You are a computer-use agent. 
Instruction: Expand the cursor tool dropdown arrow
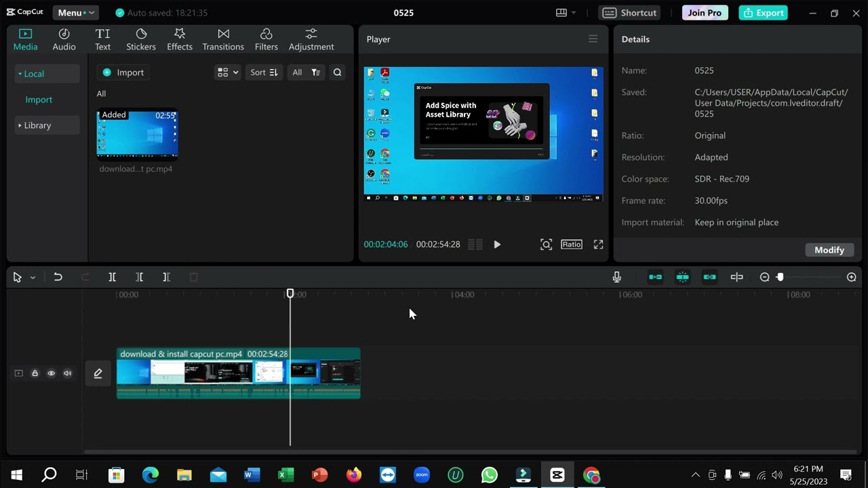[33, 278]
